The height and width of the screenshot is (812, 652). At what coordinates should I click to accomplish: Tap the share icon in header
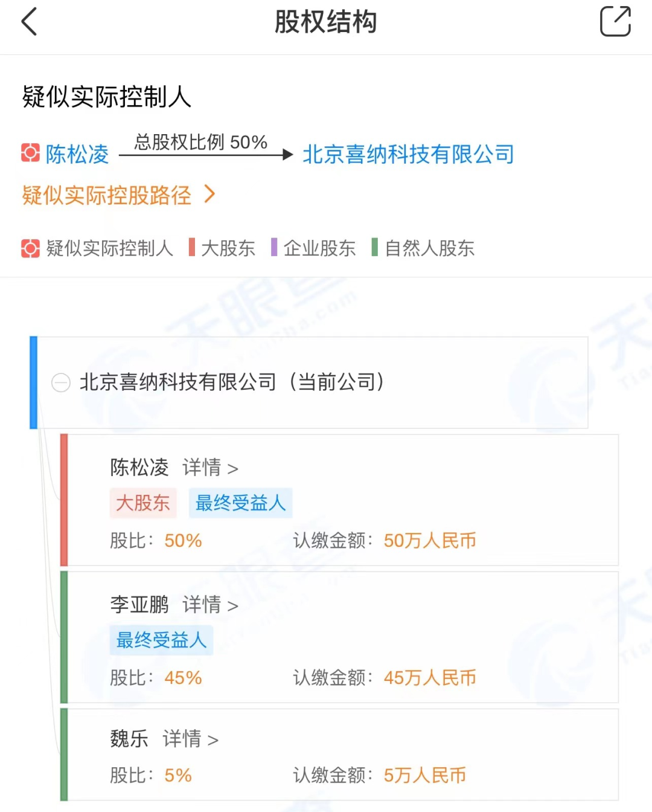[x=615, y=22]
